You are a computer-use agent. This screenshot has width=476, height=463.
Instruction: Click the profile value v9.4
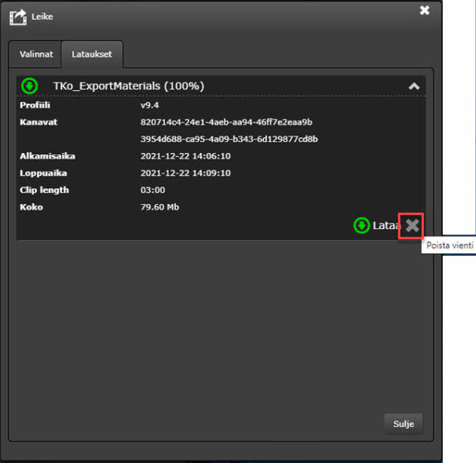pyautogui.click(x=149, y=105)
